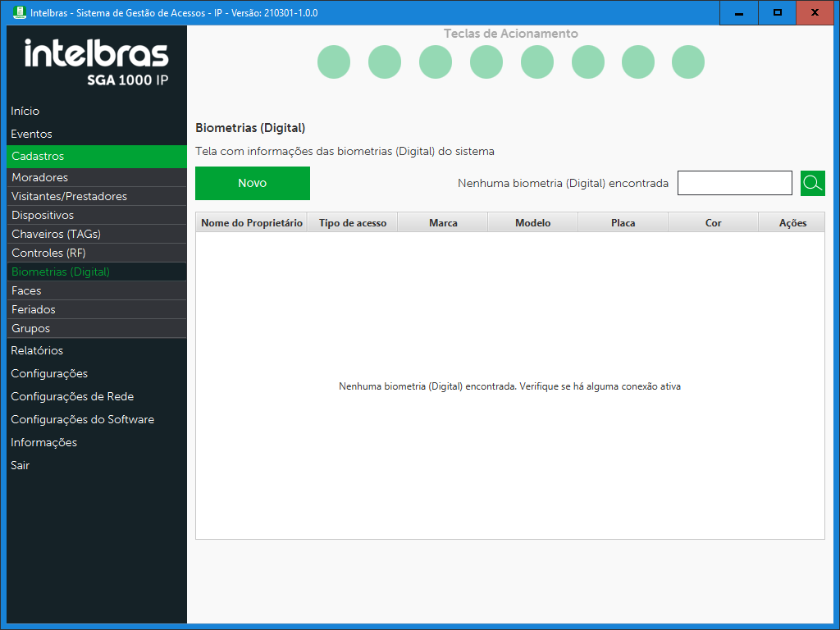This screenshot has width=840, height=630.
Task: Click the Intelbras SGA 1000 IP logo
Action: (x=96, y=62)
